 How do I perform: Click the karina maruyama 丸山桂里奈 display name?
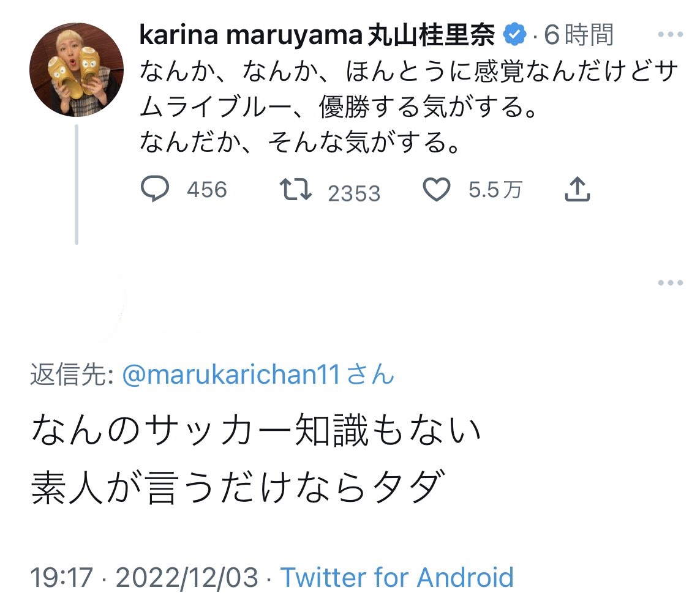(317, 37)
